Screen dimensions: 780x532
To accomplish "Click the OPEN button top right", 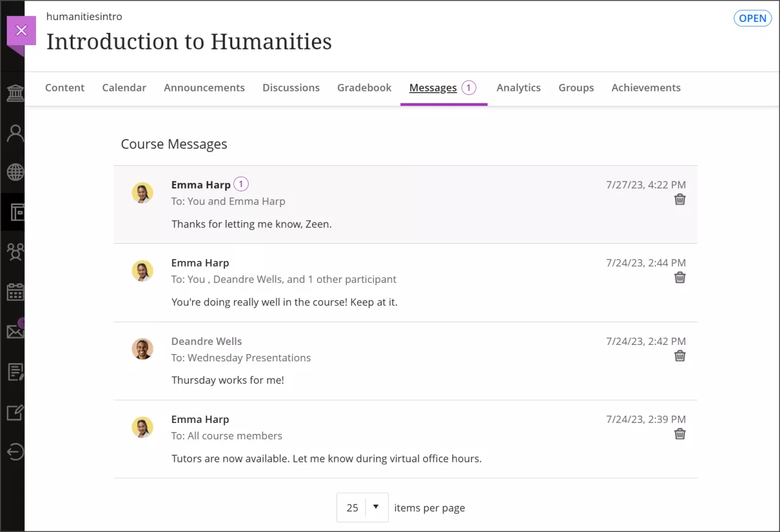I will coord(753,18).
